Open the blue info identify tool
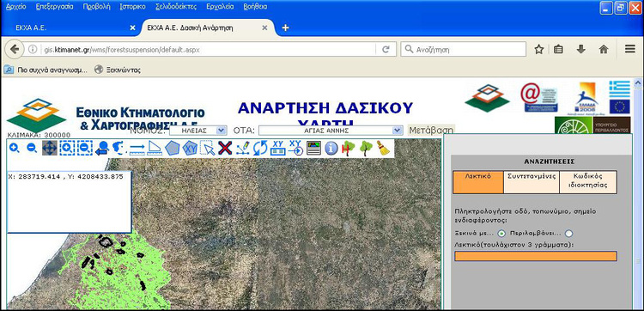This screenshot has height=311, width=644. click(331, 148)
